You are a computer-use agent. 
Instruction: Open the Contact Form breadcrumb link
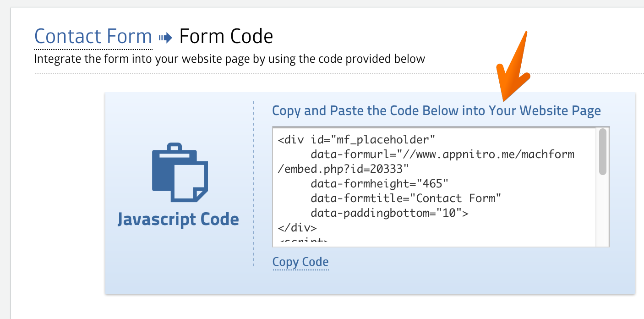(93, 37)
